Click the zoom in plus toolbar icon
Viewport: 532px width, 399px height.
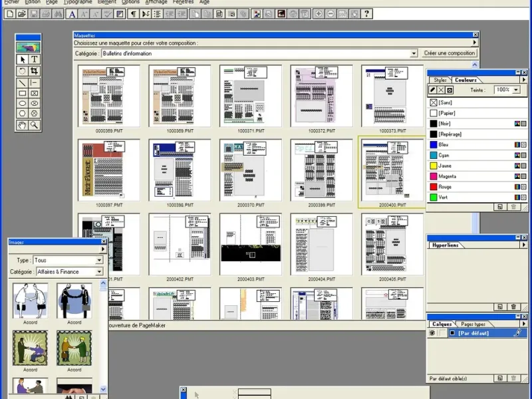pos(319,14)
